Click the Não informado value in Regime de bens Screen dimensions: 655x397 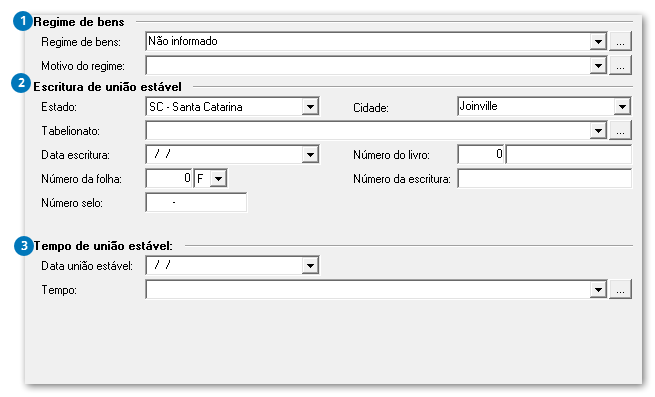tap(183, 41)
